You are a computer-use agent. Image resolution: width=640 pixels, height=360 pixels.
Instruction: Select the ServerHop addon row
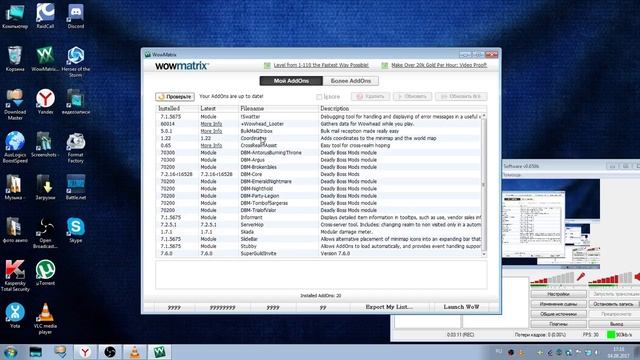(x=319, y=225)
